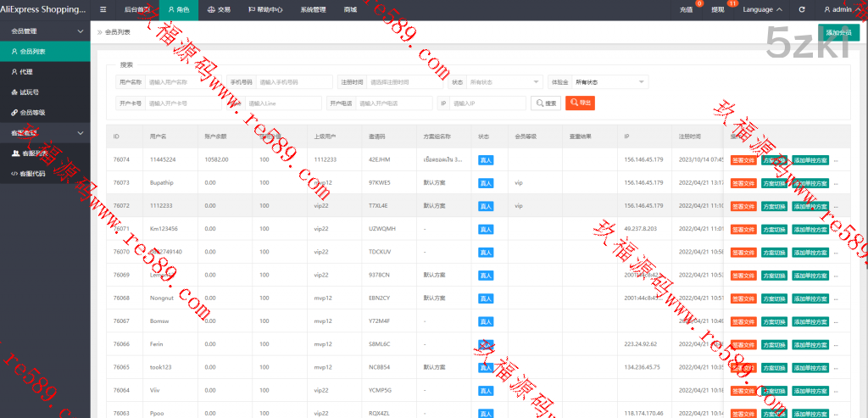Image resolution: width=868 pixels, height=418 pixels.
Task: Switch to the 系统管理 top tab
Action: 312,9
